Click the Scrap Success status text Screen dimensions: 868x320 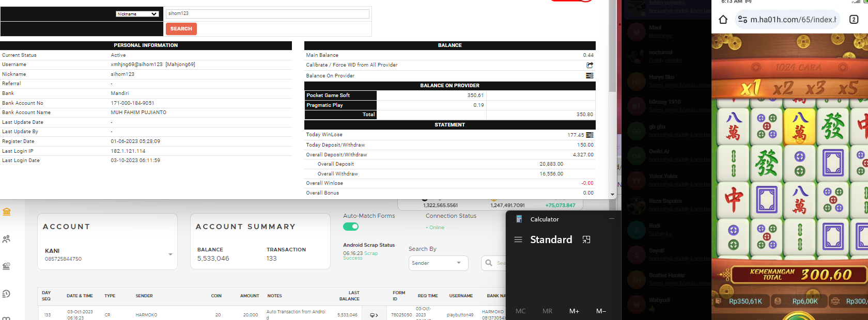point(360,255)
